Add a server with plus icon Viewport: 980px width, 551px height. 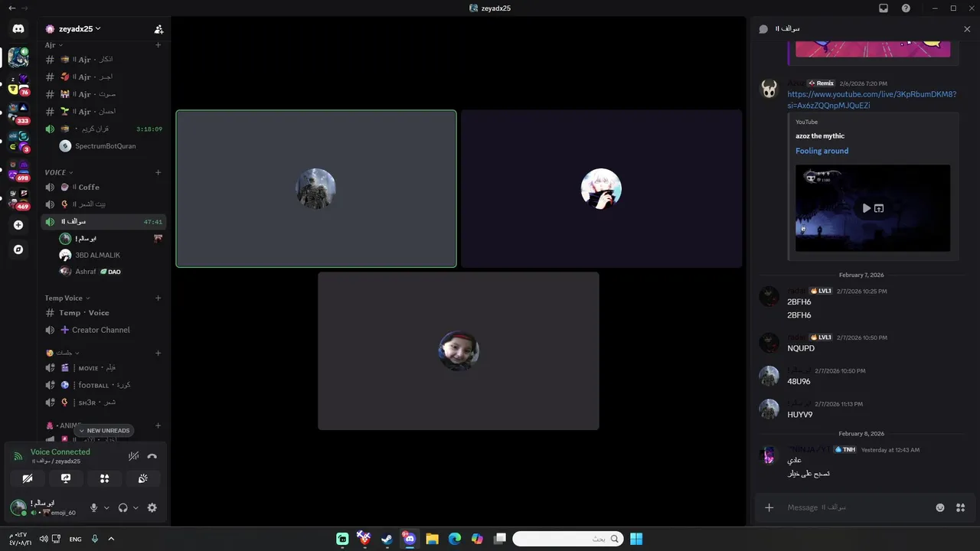pos(18,225)
